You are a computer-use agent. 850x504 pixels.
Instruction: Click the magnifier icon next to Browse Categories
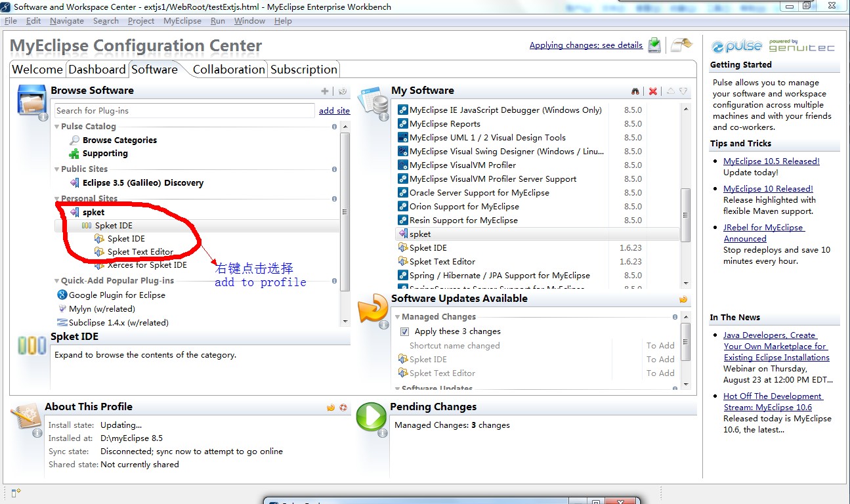click(75, 140)
